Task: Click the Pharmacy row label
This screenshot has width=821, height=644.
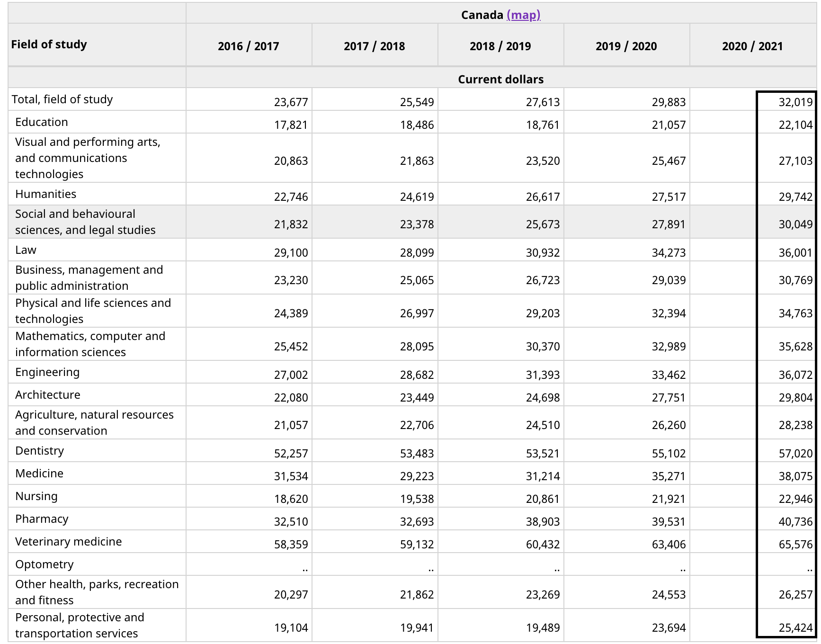Action: point(42,519)
